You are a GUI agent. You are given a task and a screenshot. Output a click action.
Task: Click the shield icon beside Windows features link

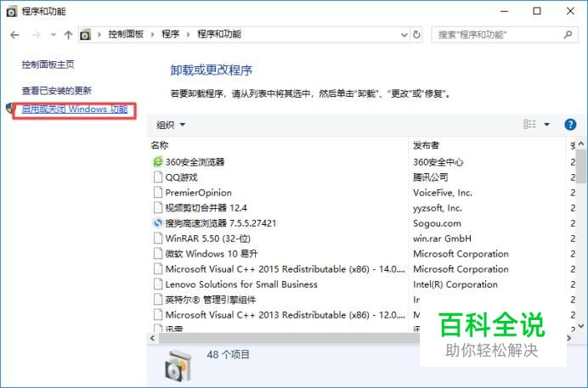pyautogui.click(x=10, y=109)
